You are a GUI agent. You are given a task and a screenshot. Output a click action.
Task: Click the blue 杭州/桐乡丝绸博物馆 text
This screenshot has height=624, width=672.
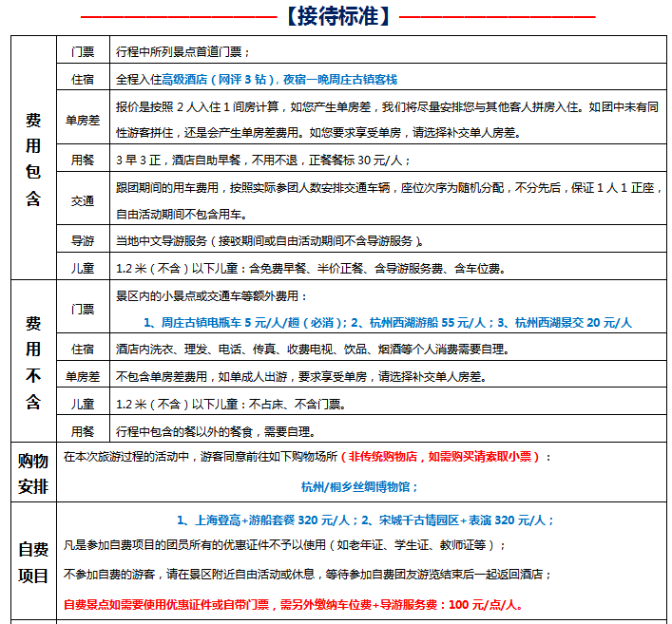coord(359,486)
